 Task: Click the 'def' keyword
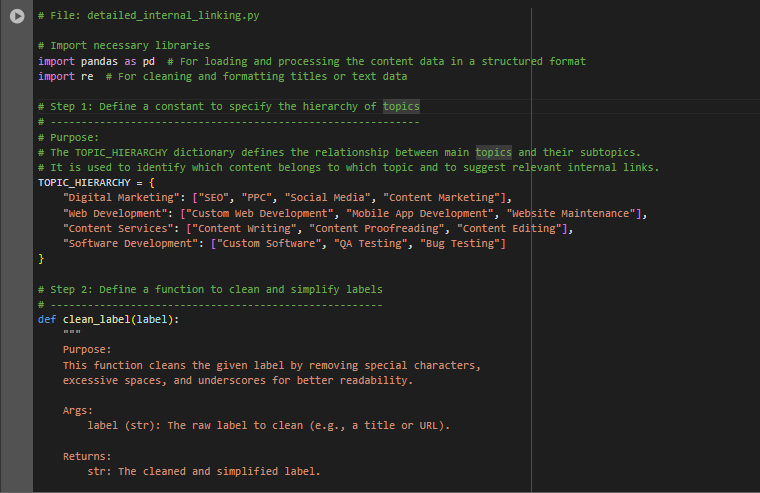pyautogui.click(x=47, y=320)
